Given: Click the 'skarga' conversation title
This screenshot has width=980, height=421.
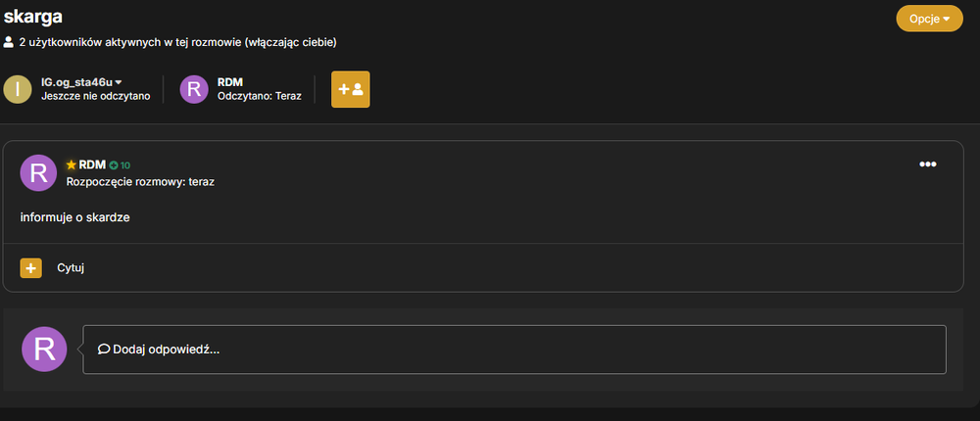Looking at the screenshot, I should pyautogui.click(x=33, y=17).
